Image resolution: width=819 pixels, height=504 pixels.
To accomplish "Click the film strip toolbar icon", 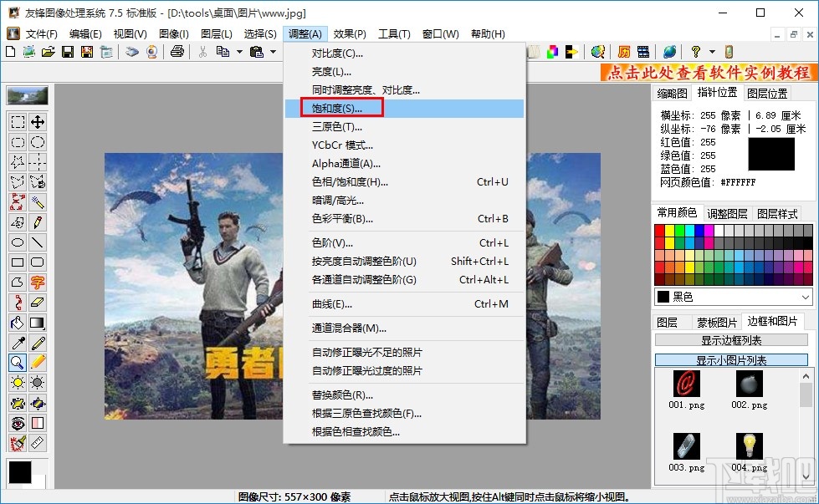I will pos(643,52).
